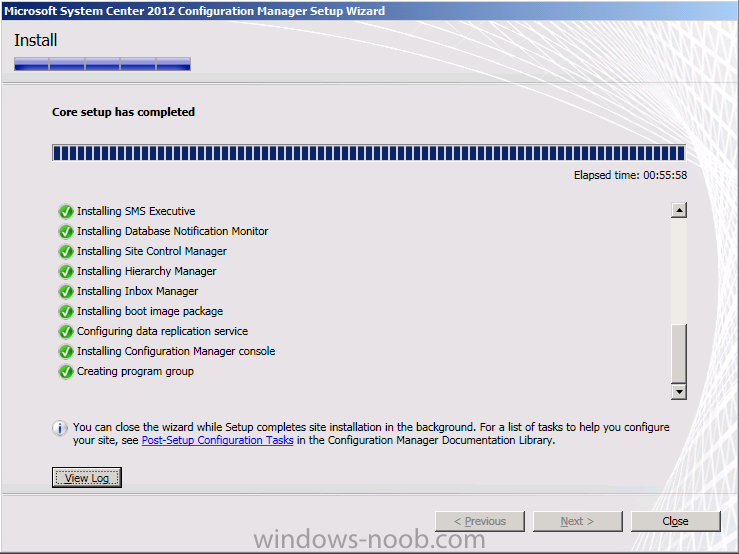This screenshot has height=554, width=739.
Task: Click the check icon for Site Control Manager
Action: [66, 251]
